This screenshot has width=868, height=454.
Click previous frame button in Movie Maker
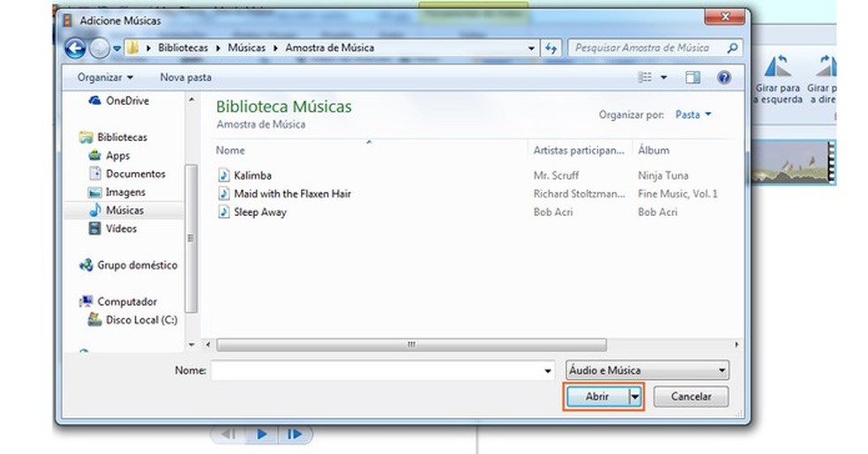click(228, 434)
